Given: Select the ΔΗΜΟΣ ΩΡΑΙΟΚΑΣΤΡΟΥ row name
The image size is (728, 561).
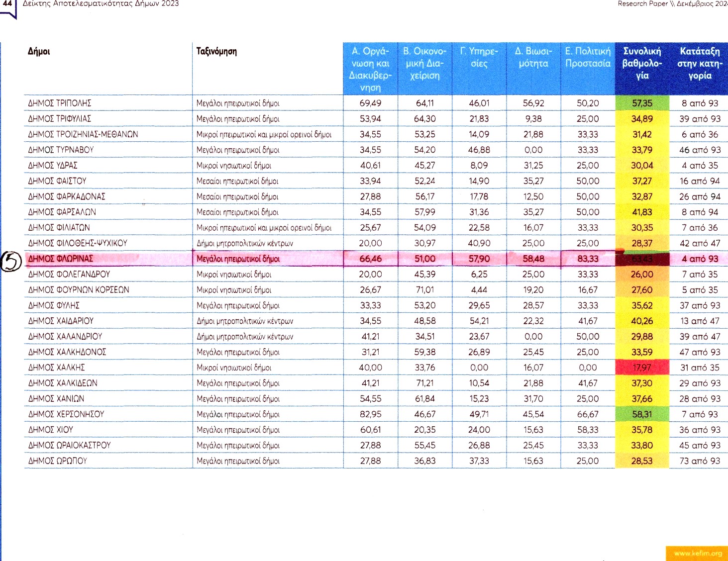Looking at the screenshot, I should 69,445.
